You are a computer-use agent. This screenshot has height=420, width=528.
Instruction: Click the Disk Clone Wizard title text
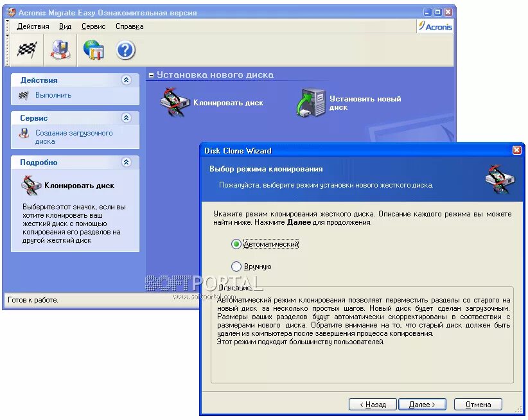[238, 151]
